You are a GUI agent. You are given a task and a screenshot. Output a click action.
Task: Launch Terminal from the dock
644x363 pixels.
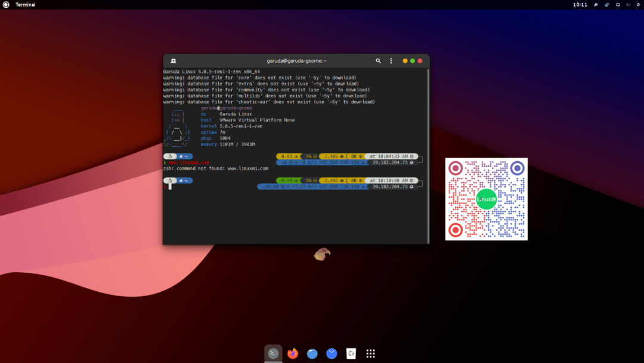pyautogui.click(x=273, y=353)
